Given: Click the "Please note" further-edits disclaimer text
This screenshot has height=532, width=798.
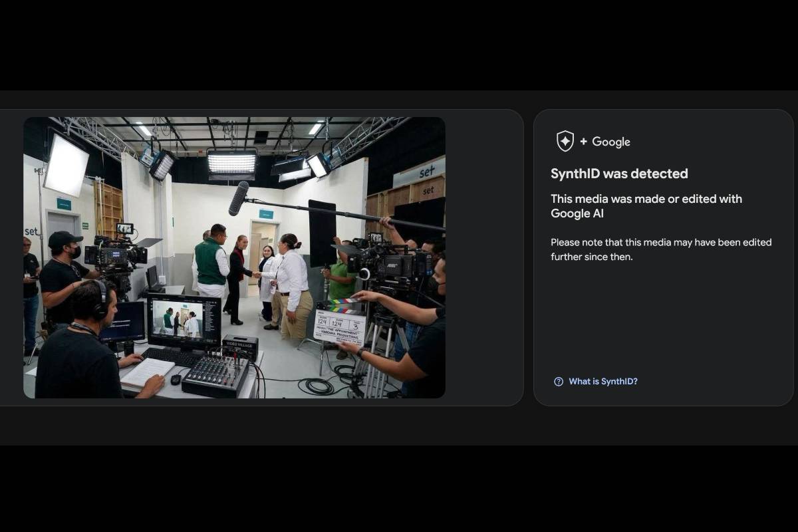Looking at the screenshot, I should pos(661,249).
